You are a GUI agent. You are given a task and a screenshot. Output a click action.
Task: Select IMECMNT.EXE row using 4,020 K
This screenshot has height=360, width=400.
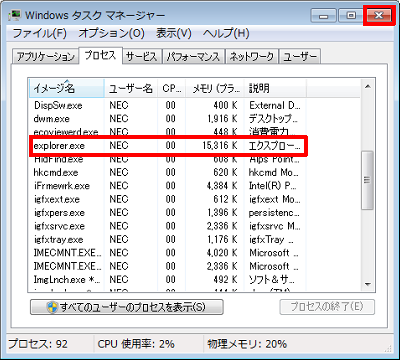point(168,253)
